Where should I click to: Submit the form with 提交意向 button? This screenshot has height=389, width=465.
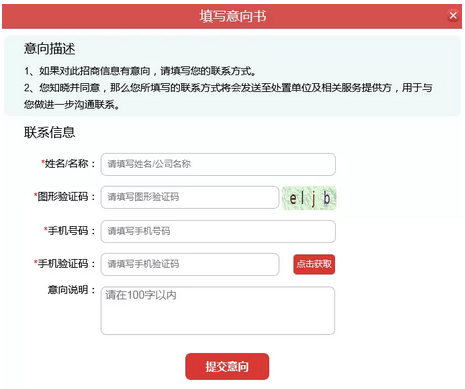click(227, 366)
